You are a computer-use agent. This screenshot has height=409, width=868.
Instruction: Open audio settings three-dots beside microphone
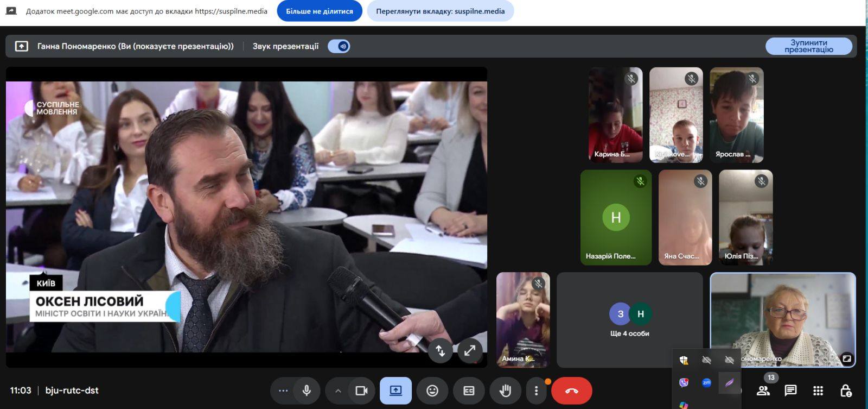click(x=283, y=391)
